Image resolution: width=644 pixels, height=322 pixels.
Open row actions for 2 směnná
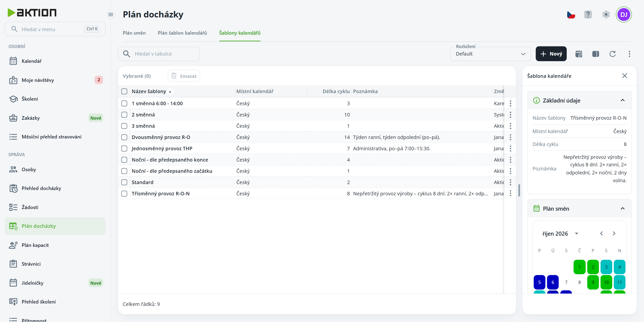click(x=510, y=115)
